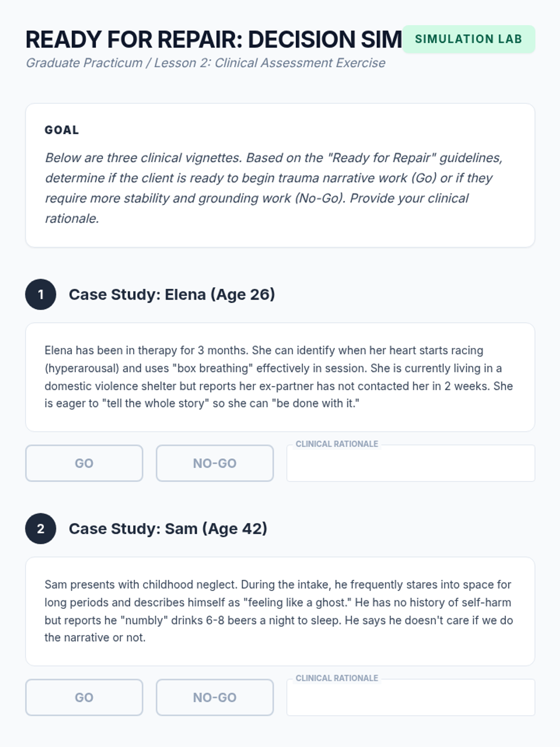560x747 pixels.
Task: Click the Case Study: Elena heading
Action: 172,295
